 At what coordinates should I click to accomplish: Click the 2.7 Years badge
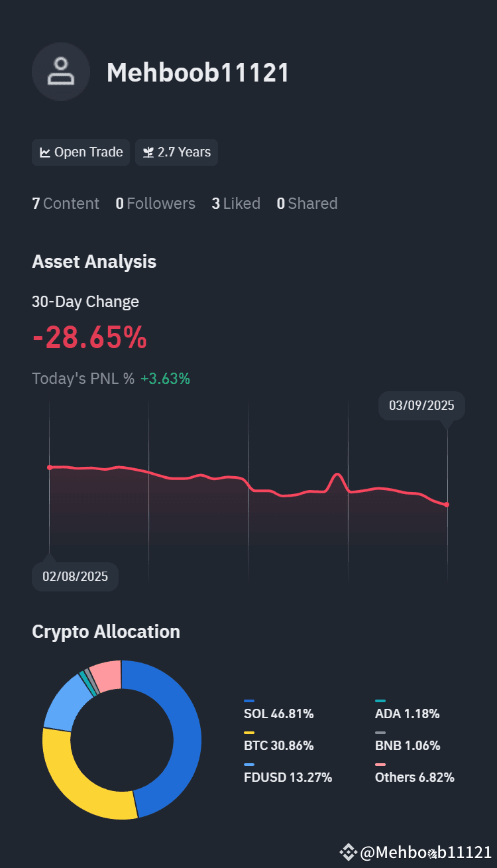[x=176, y=153]
